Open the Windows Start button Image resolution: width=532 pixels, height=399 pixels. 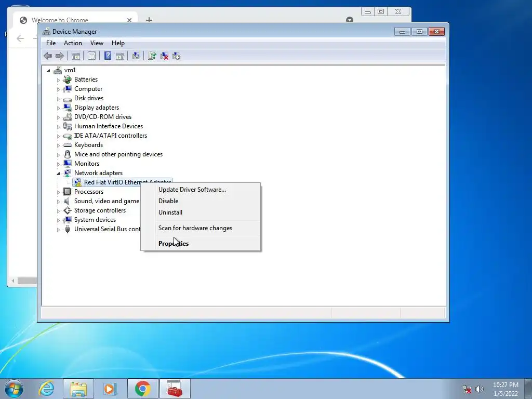click(x=14, y=389)
